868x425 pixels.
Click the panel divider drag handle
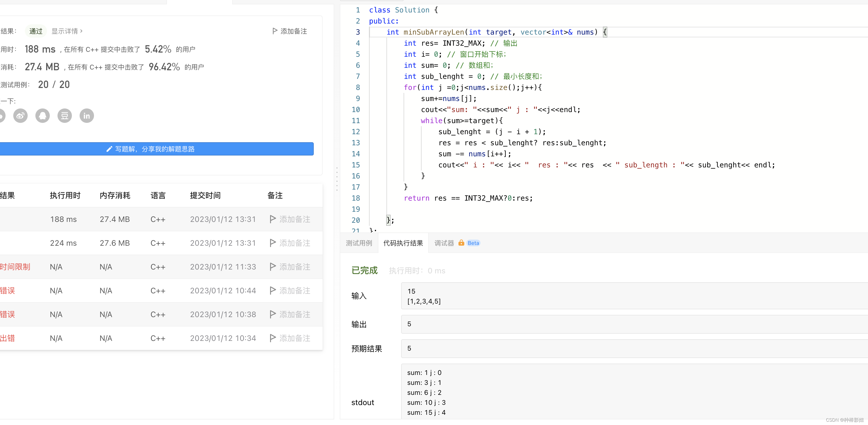coord(337,179)
